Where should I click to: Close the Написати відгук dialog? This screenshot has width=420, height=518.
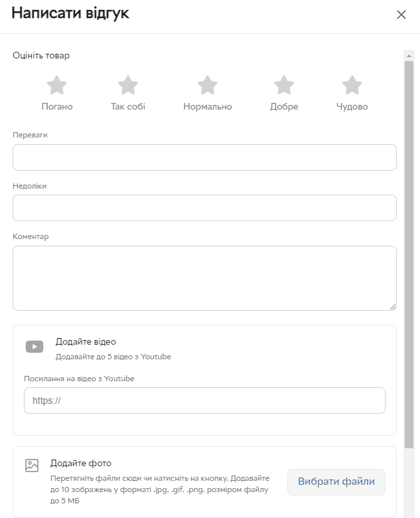(x=401, y=15)
